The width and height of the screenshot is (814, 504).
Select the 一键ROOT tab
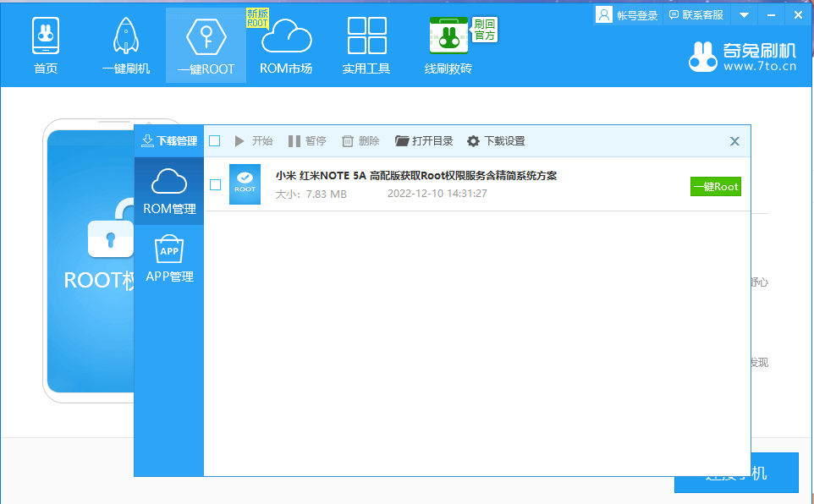206,46
